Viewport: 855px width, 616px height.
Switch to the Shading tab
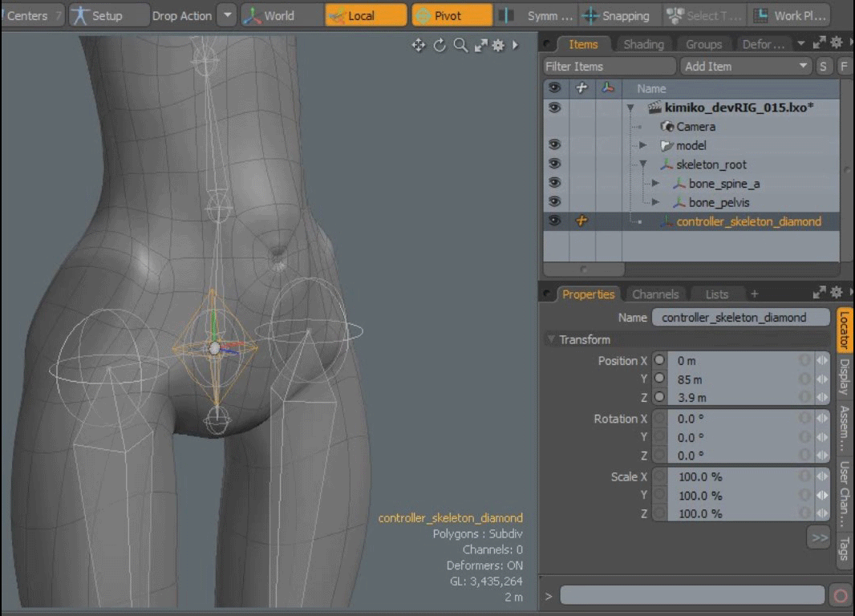644,44
